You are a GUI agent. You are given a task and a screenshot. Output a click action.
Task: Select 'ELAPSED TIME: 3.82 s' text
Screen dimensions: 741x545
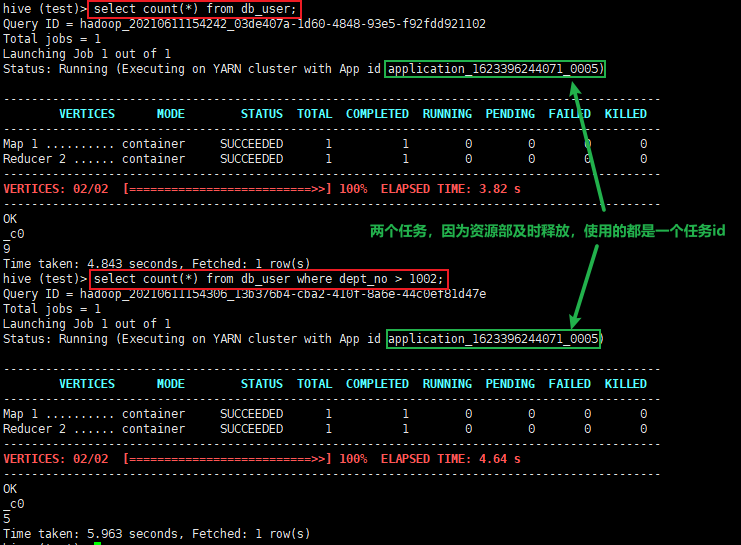450,189
